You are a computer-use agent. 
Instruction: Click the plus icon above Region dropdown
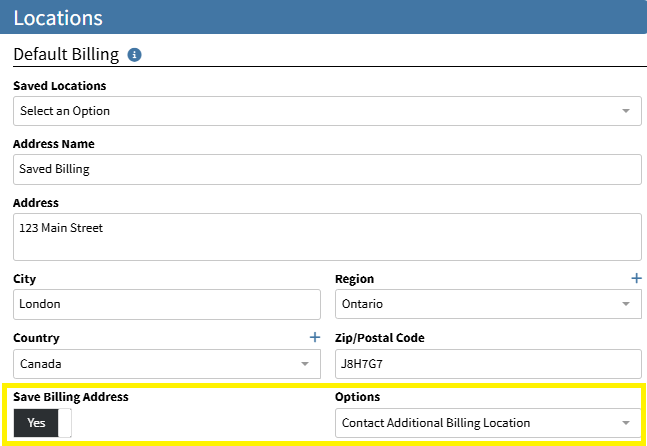[x=636, y=278]
